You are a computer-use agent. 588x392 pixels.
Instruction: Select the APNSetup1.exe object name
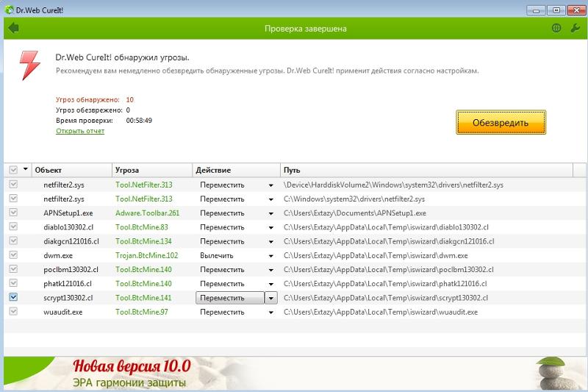(x=68, y=213)
